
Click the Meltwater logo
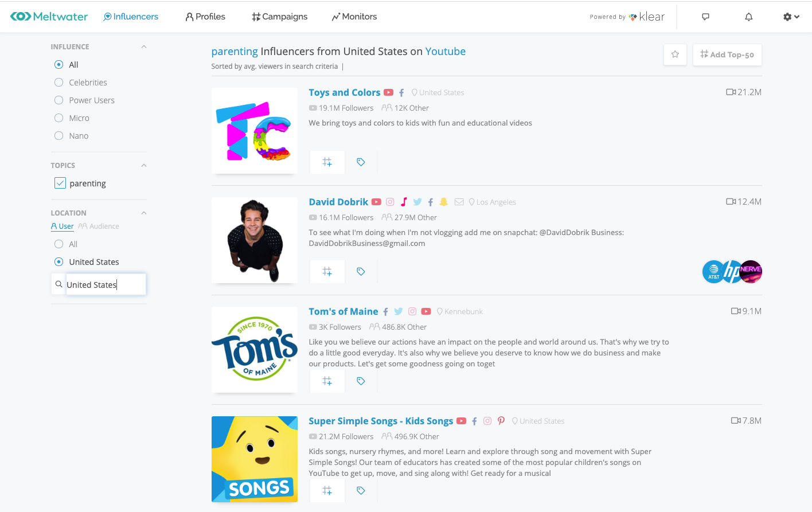click(49, 17)
